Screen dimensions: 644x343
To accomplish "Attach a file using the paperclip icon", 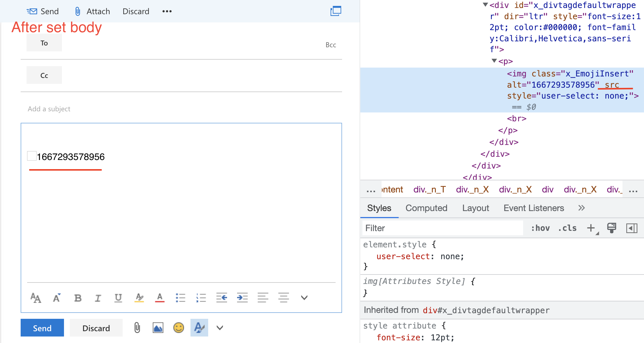I will click(x=137, y=328).
